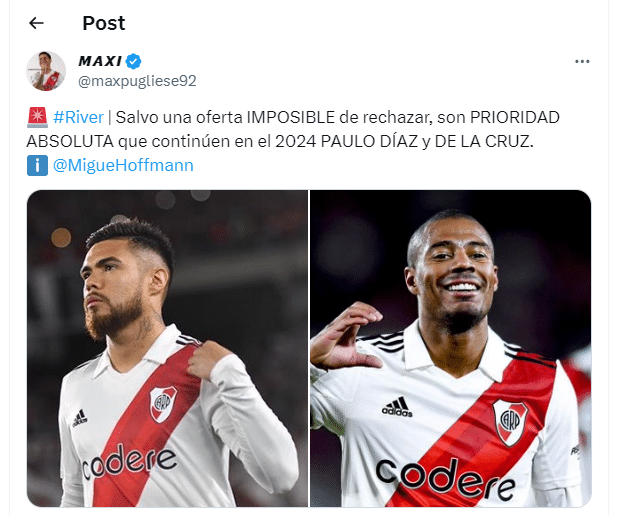The height and width of the screenshot is (515, 617).
Task: Open the MAXI profile avatar
Action: click(46, 71)
